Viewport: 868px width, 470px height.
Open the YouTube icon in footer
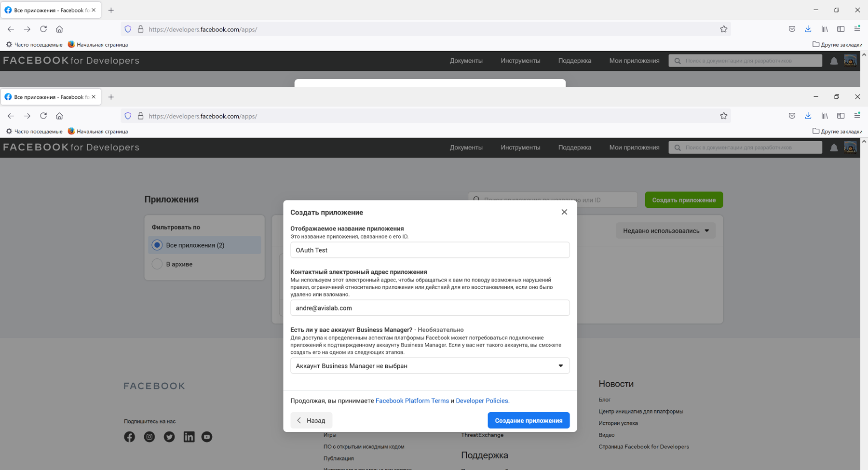[x=207, y=437]
